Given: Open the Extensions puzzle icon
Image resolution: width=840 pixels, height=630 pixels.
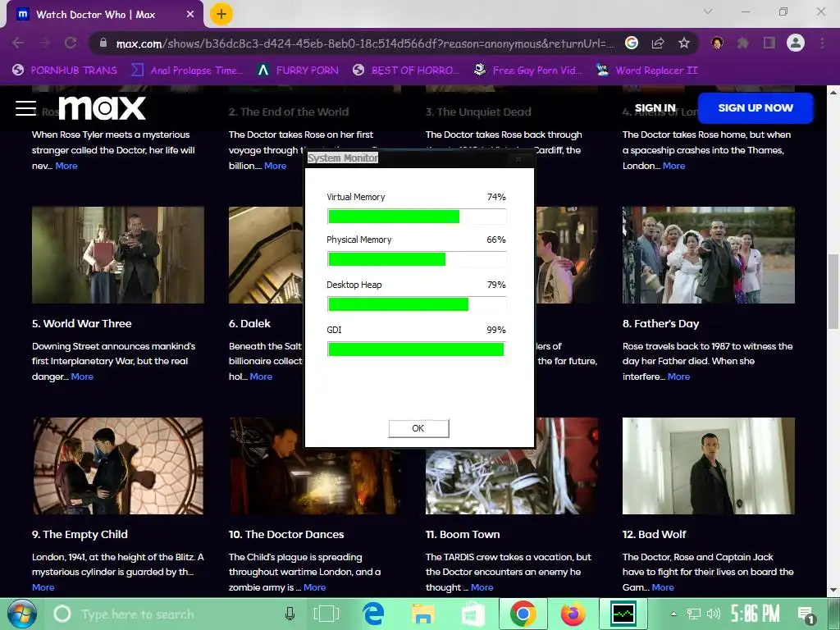Looking at the screenshot, I should (x=743, y=43).
